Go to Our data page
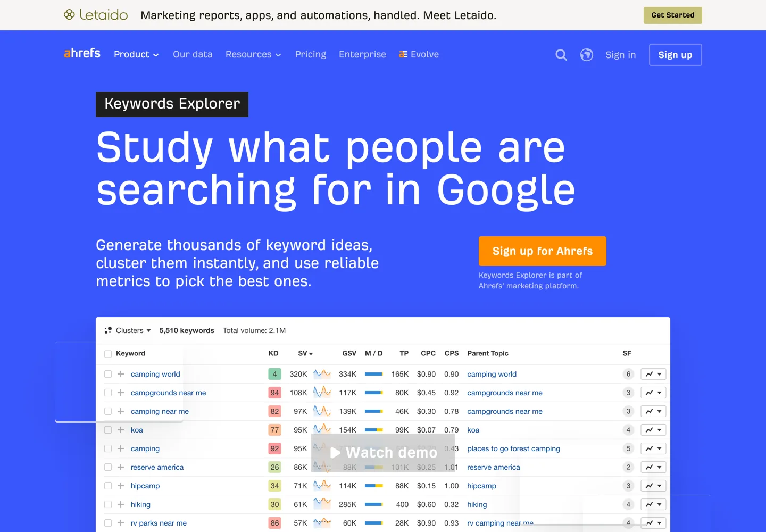 pyautogui.click(x=193, y=54)
